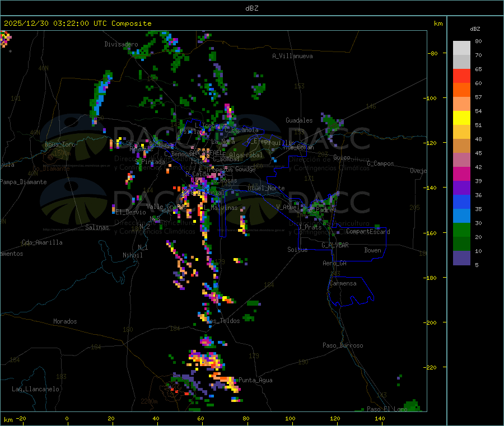Click the 'Guico' map label
Image resolution: width=504 pixels, height=426 pixels.
pyautogui.click(x=342, y=157)
